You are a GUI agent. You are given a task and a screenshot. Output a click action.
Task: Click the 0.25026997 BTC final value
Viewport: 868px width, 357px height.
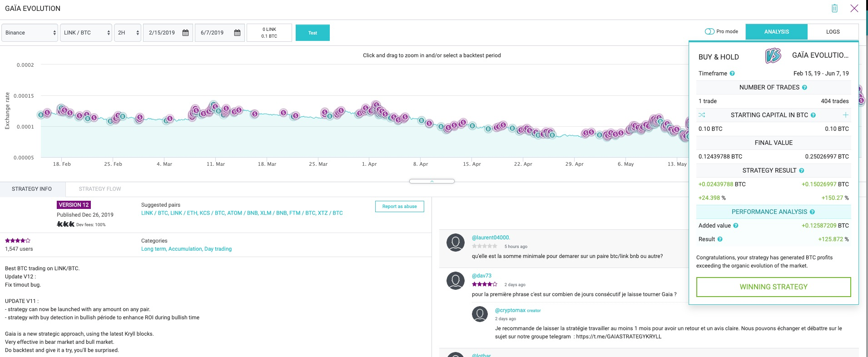point(827,157)
